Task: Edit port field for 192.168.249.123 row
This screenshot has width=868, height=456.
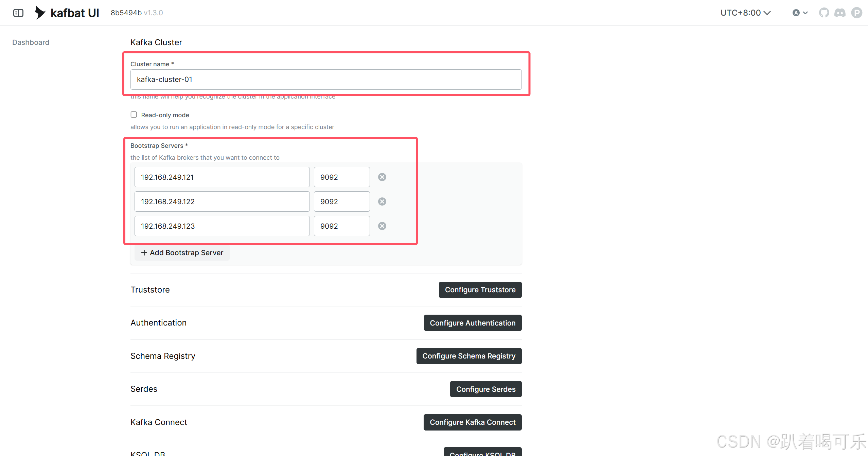Action: pos(342,226)
